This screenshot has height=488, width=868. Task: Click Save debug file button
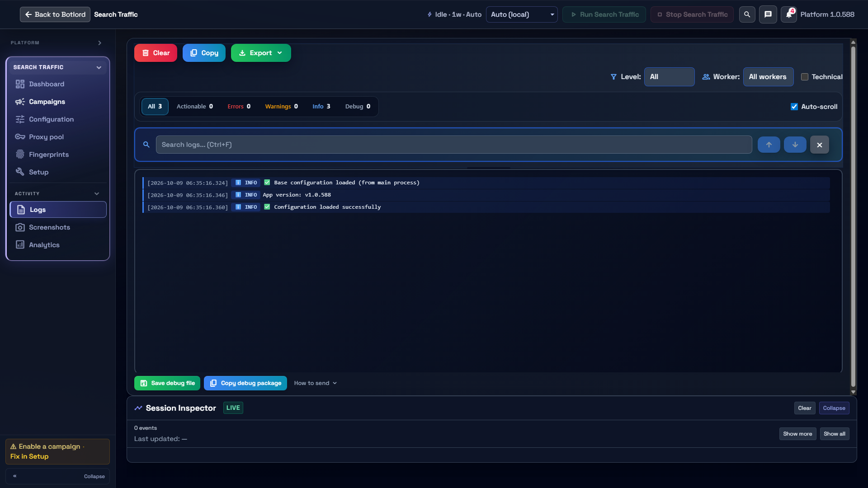167,383
